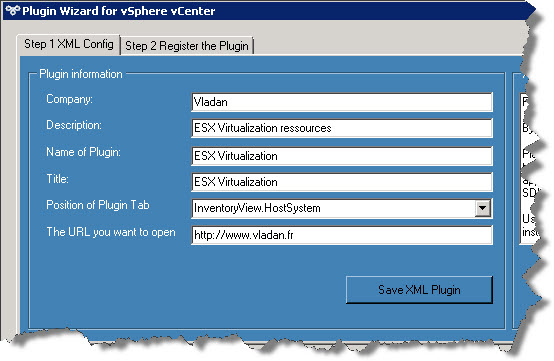Click the InventoryView.HostSystem combo box text
554x361 pixels.
257,208
